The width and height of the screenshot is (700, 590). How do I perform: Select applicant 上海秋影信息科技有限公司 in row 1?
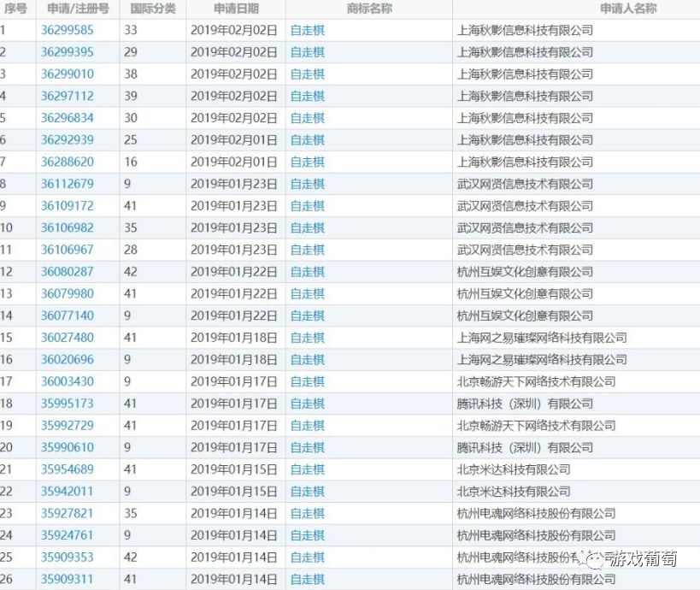click(525, 31)
